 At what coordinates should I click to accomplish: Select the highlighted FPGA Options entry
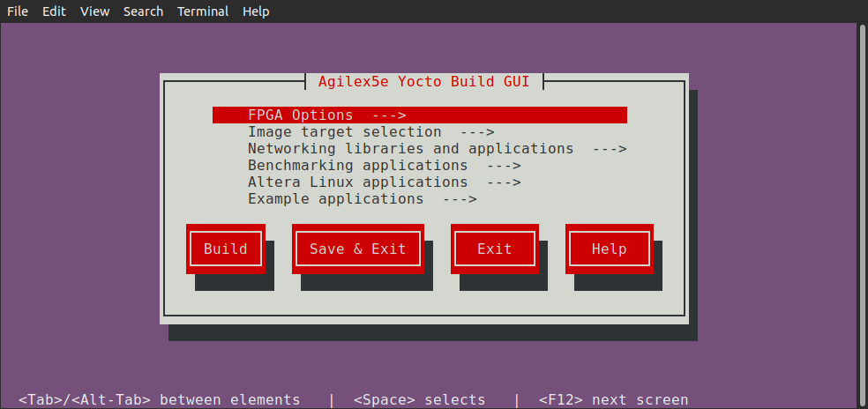[x=300, y=115]
